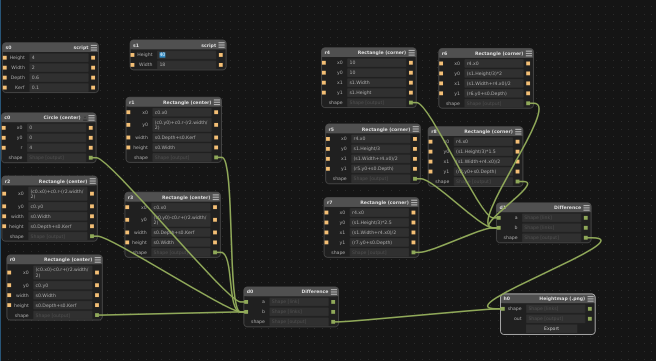Edit the s0 Depth value 0.6

click(59, 77)
